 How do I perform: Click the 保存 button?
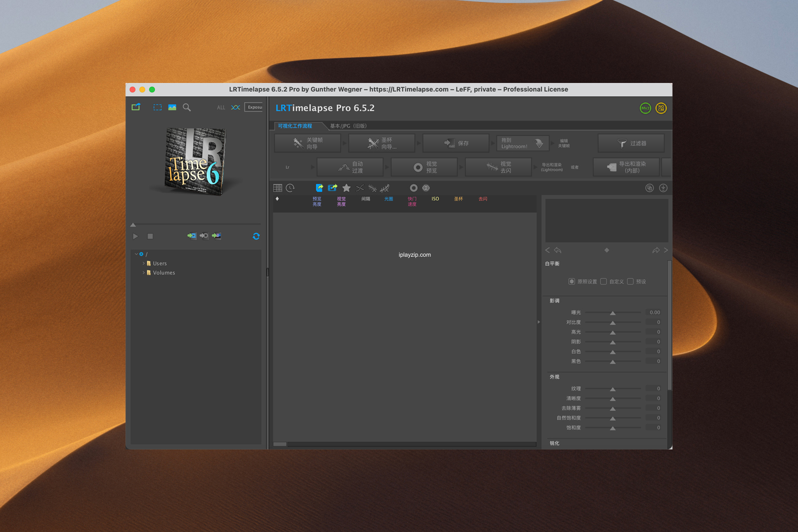pyautogui.click(x=456, y=143)
